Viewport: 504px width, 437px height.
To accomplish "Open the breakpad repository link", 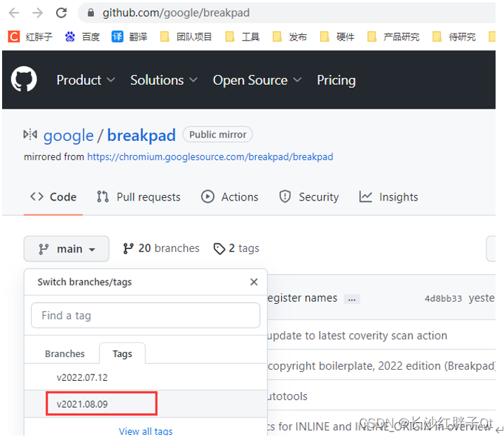I will [x=142, y=135].
